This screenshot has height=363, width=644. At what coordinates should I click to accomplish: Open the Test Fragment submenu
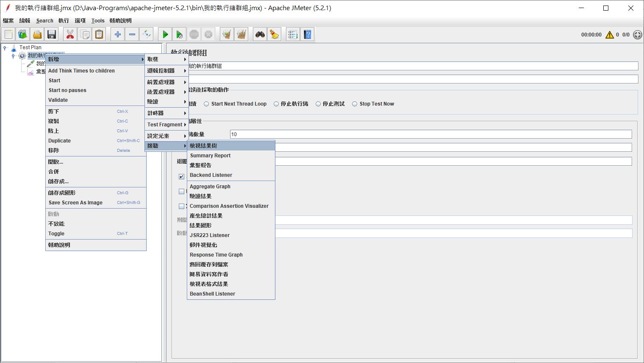167,125
